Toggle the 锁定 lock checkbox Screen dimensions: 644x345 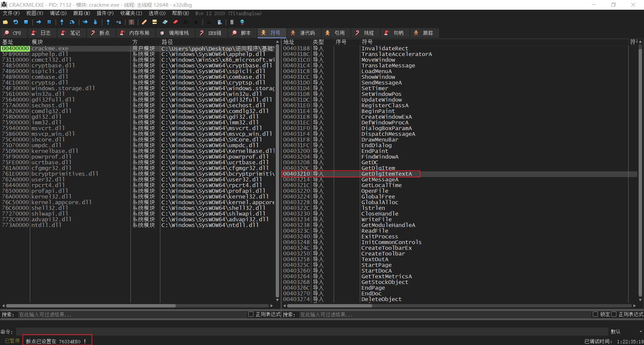tap(595, 314)
